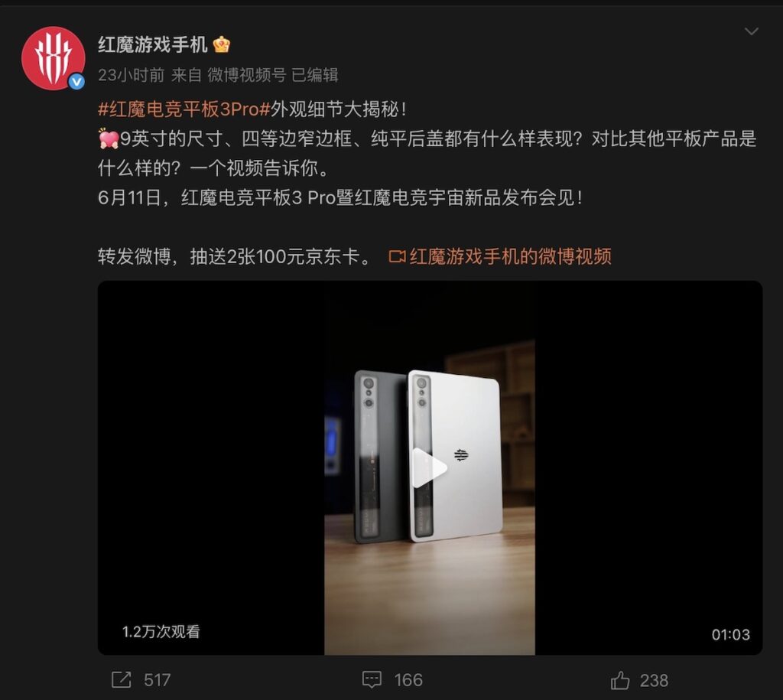This screenshot has height=700, width=783.
Task: Open the comments bubble icon
Action: (372, 680)
